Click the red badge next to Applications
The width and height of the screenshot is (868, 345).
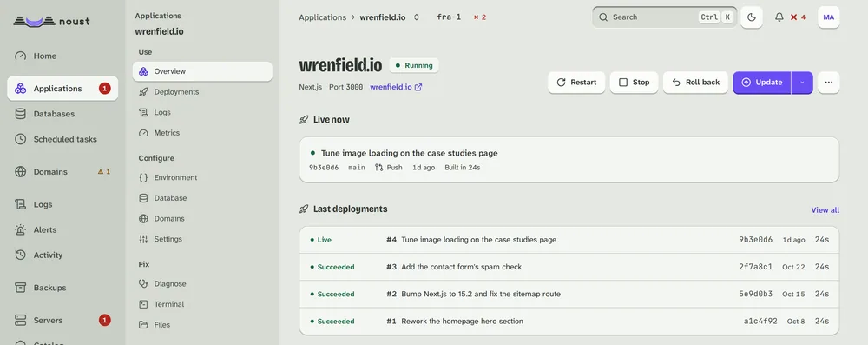point(105,88)
